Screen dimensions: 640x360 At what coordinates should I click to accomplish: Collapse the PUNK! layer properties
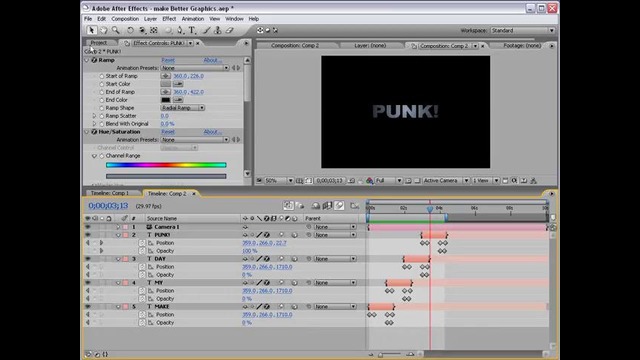(x=118, y=235)
